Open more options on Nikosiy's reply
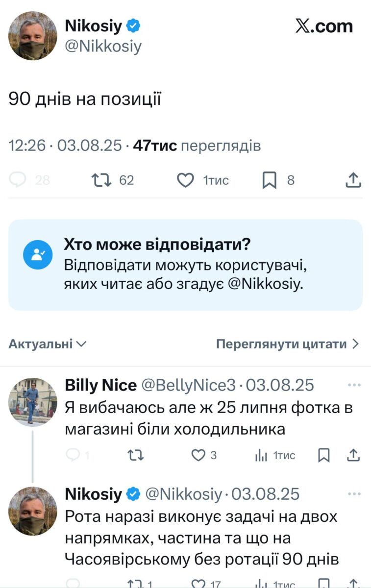 click(x=353, y=493)
